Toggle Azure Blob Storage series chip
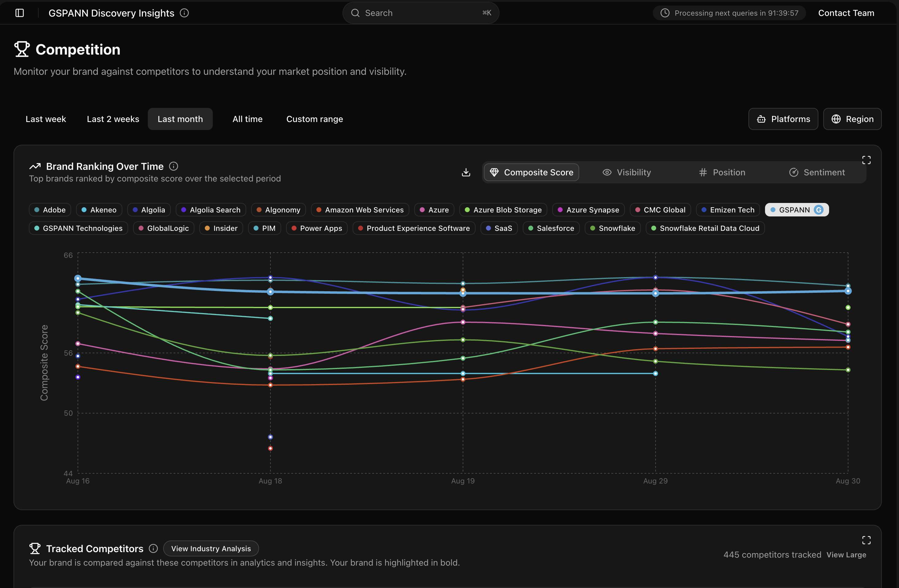The width and height of the screenshot is (899, 588). pos(503,210)
